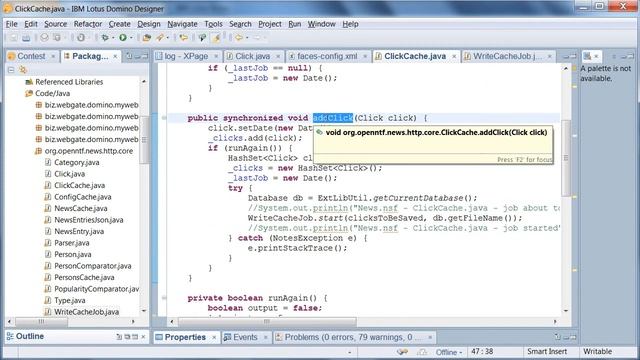Click the connection status icon in status bar
The height and width of the screenshot is (360, 640).
point(402,352)
